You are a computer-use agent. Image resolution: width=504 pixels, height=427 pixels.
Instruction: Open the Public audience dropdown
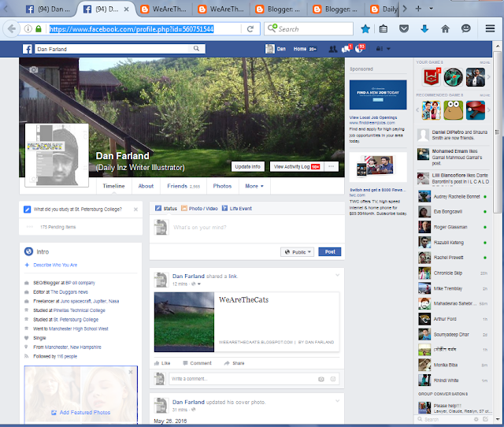click(297, 252)
